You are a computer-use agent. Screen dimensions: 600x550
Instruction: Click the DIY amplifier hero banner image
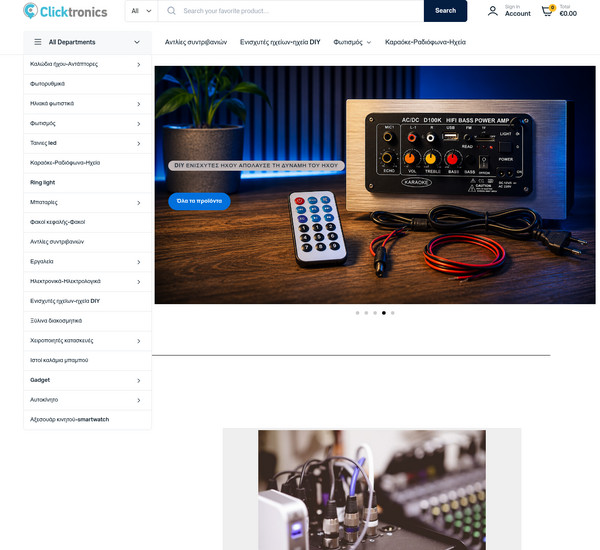(375, 185)
